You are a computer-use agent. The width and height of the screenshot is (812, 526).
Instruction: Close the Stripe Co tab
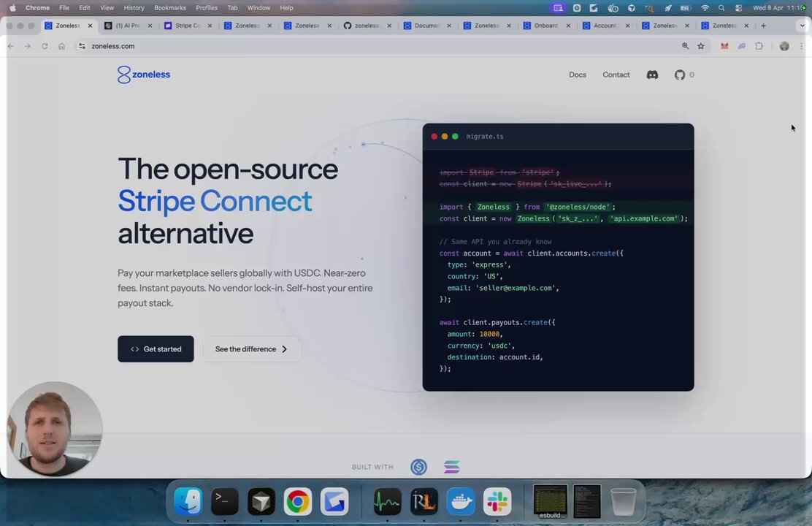(x=210, y=26)
